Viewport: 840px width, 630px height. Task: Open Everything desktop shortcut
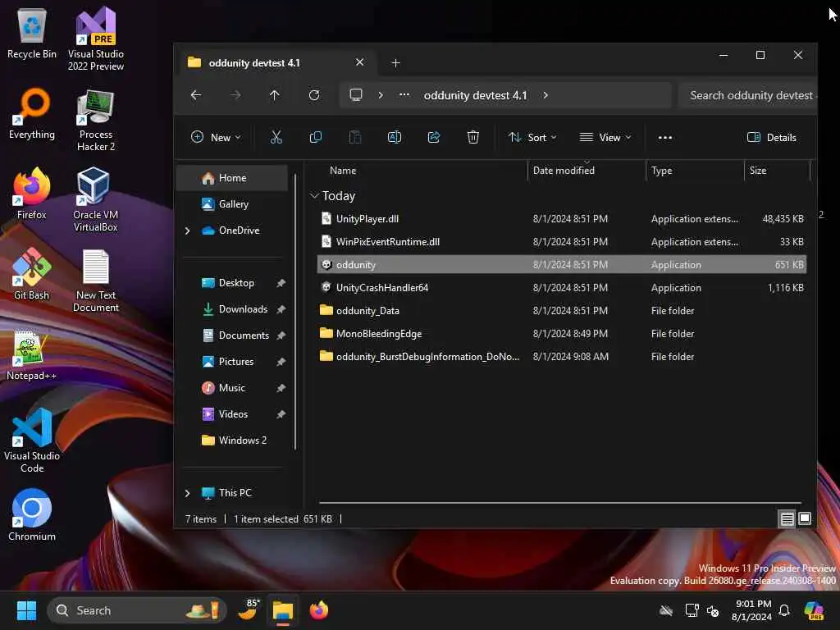click(32, 113)
